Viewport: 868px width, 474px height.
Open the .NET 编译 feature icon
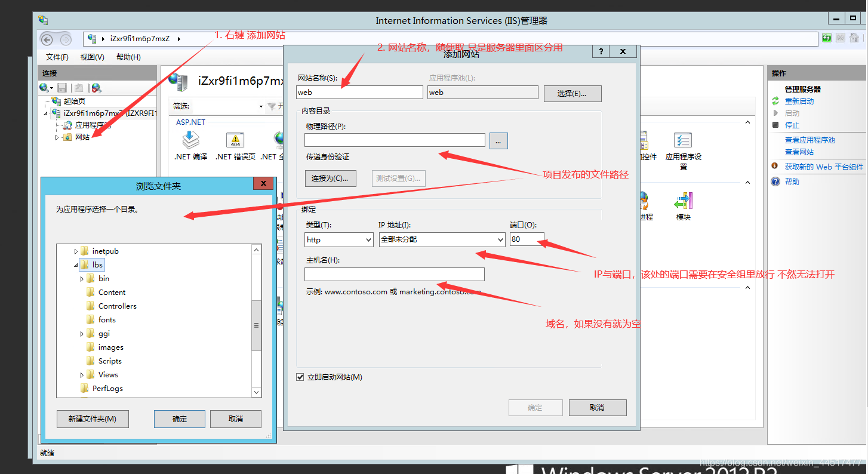(x=190, y=141)
